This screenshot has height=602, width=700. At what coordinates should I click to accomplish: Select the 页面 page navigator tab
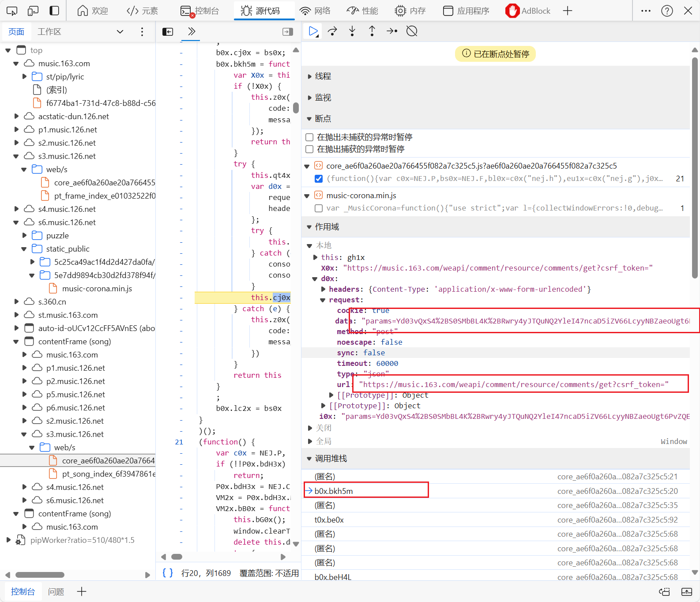pos(16,32)
